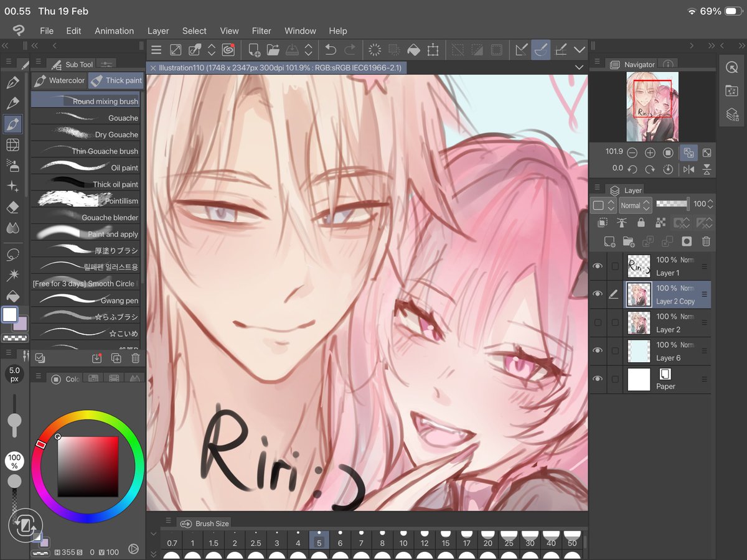Select the Blend tool
747x560 pixels.
click(13, 227)
